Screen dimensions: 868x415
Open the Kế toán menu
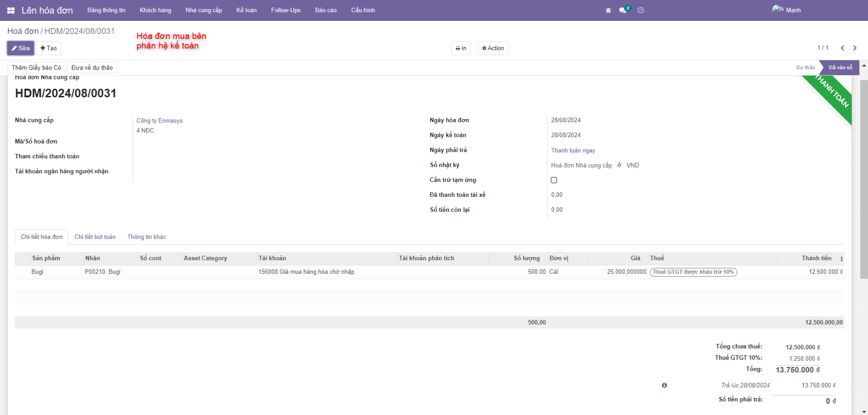pyautogui.click(x=246, y=10)
